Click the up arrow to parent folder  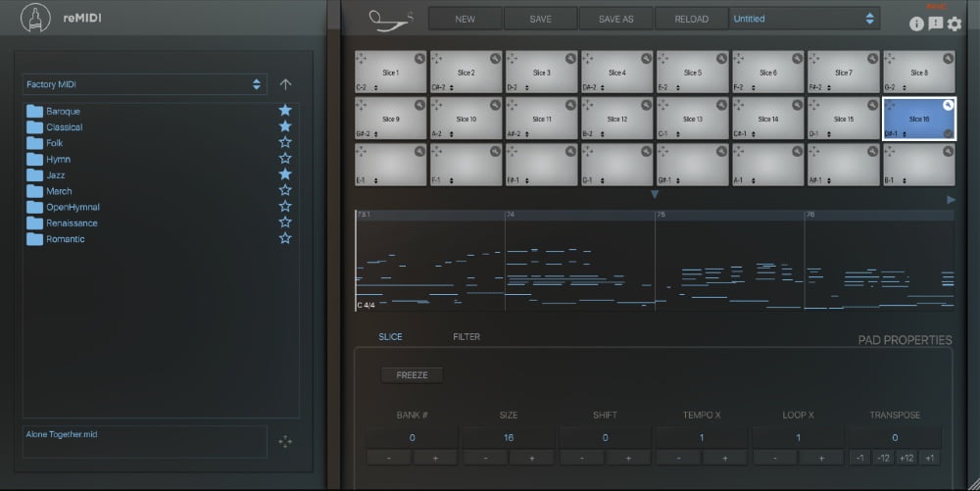pyautogui.click(x=285, y=84)
